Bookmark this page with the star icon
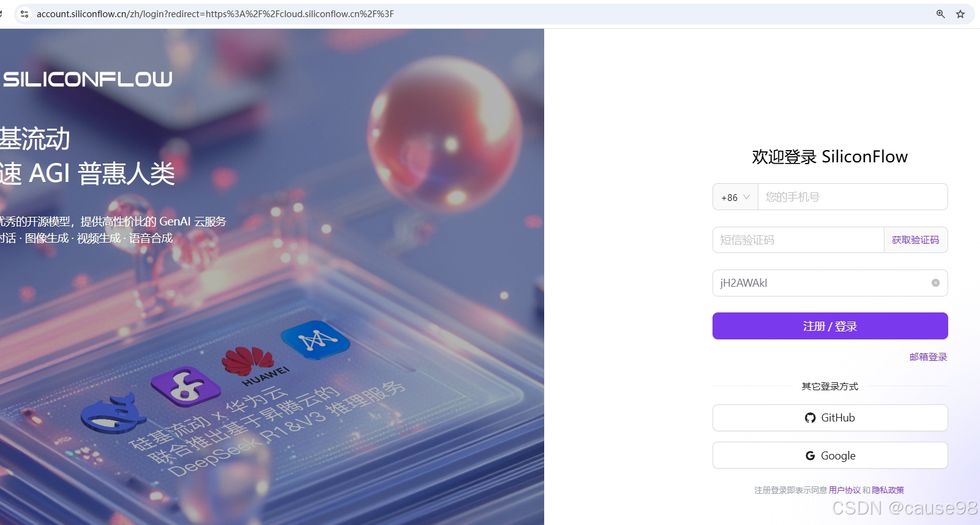 [960, 14]
